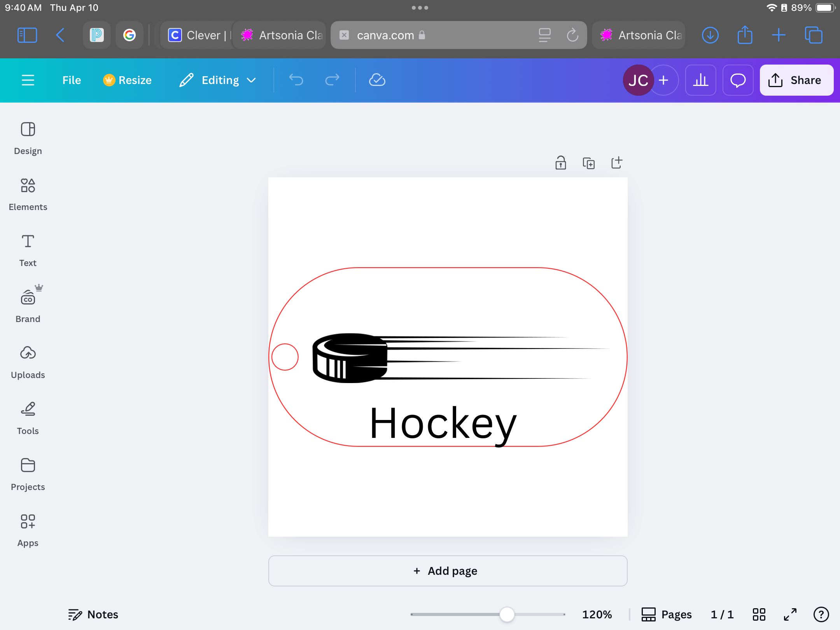Screen dimensions: 840x630
Task: Open the Uploads panel
Action: pyautogui.click(x=28, y=362)
